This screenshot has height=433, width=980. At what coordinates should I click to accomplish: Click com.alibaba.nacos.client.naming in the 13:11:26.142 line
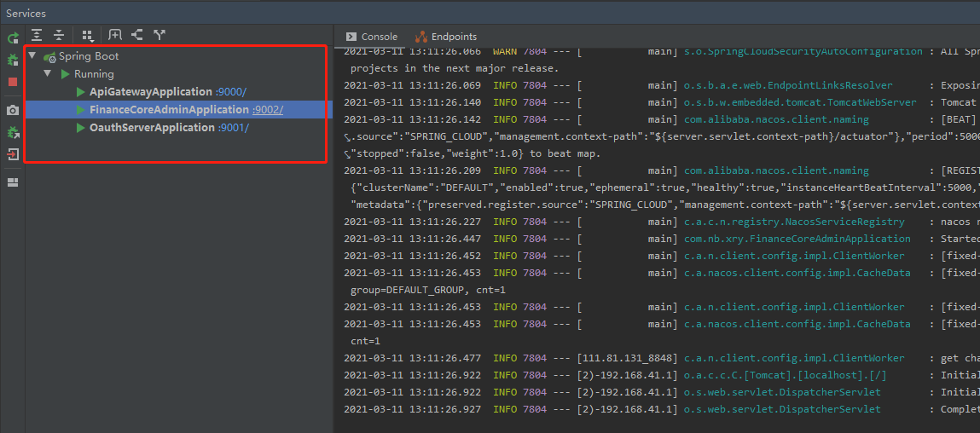[776, 119]
